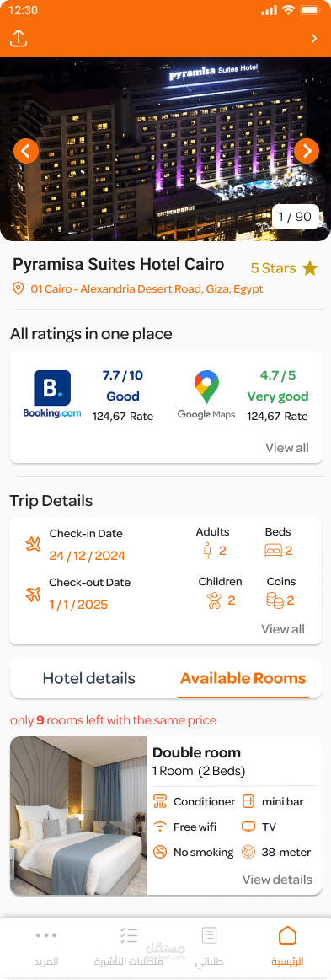The image size is (331, 980).
Task: Open the home tab in bottom navigation
Action: pyautogui.click(x=287, y=945)
